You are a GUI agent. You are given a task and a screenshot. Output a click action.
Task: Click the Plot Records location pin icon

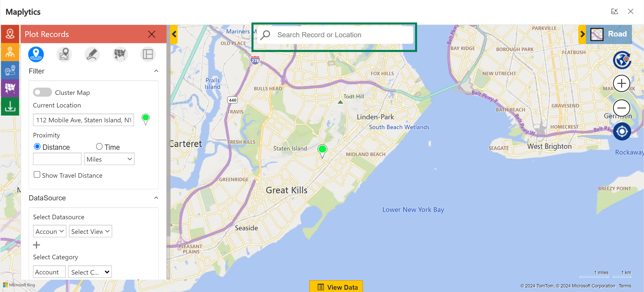point(36,54)
